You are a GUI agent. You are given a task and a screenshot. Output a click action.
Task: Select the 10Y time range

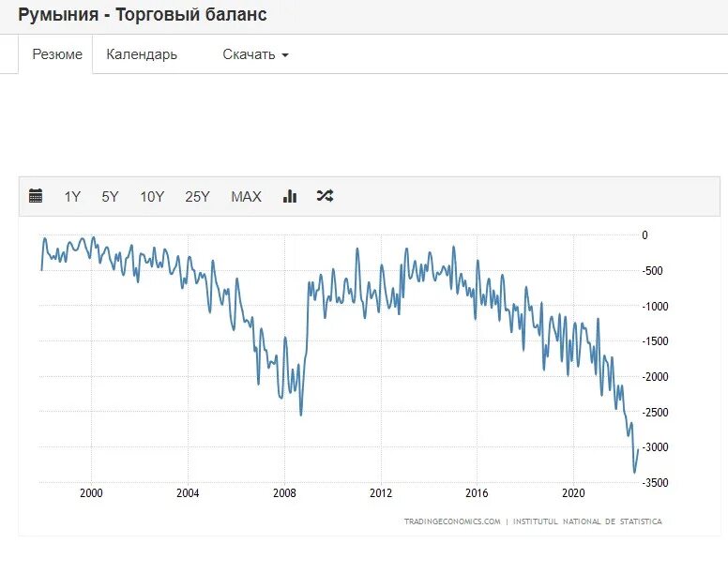pos(152,197)
